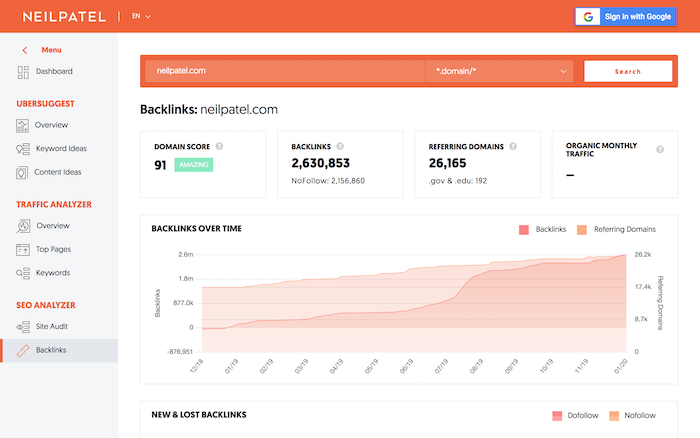Viewport: 700px width, 438px height.
Task: Click the Search button
Action: point(628,71)
